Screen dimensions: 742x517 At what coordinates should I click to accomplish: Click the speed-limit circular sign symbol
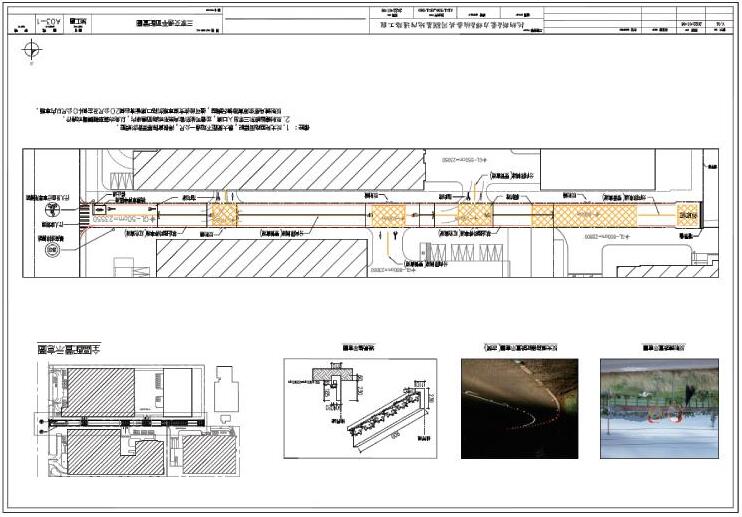53,251
